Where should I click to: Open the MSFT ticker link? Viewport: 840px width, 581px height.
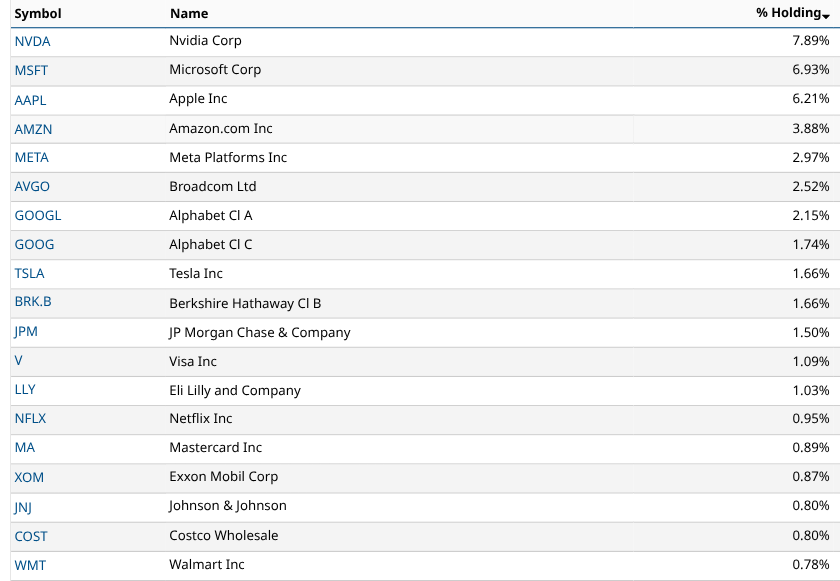(x=31, y=70)
